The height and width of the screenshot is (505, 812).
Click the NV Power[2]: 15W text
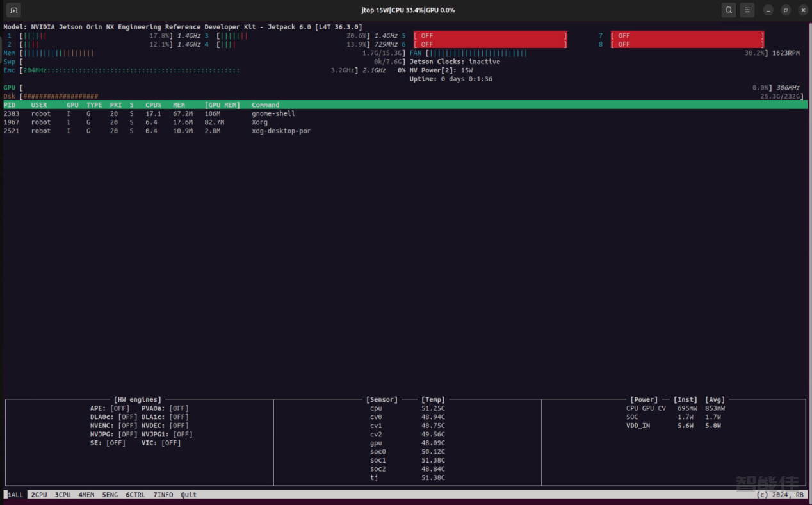(x=441, y=70)
